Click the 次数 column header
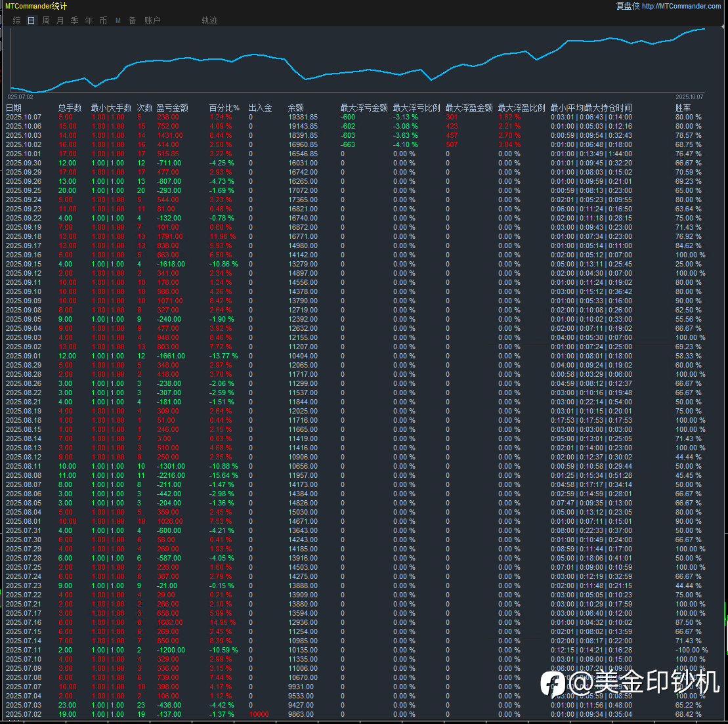Image resolution: width=728 pixels, height=724 pixels. point(144,108)
